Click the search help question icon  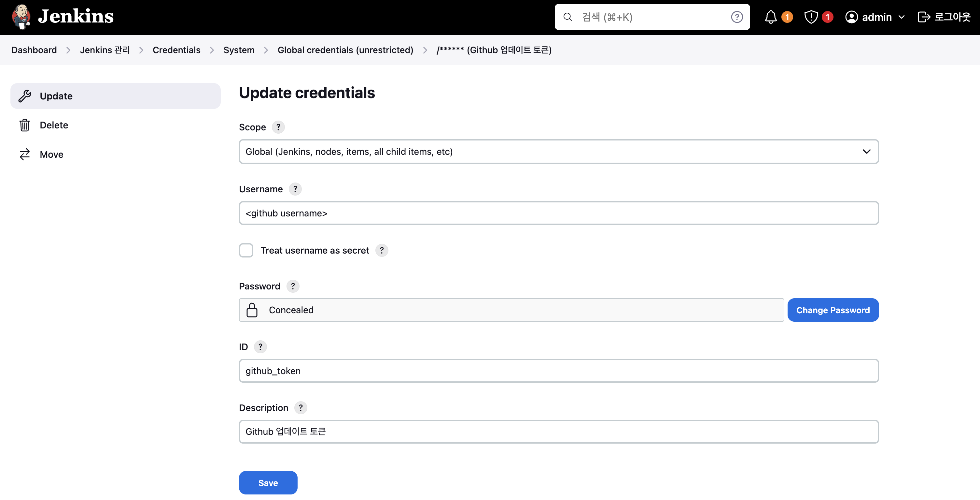point(736,17)
